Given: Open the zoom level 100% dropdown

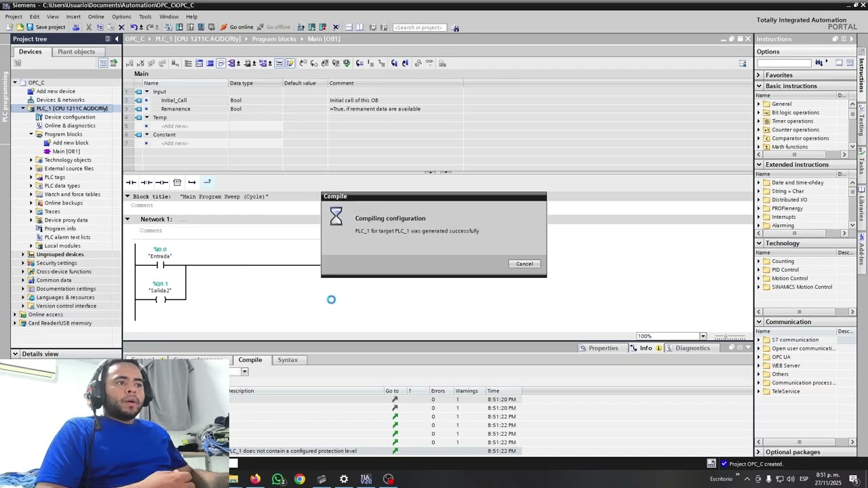Looking at the screenshot, I should coord(703,336).
